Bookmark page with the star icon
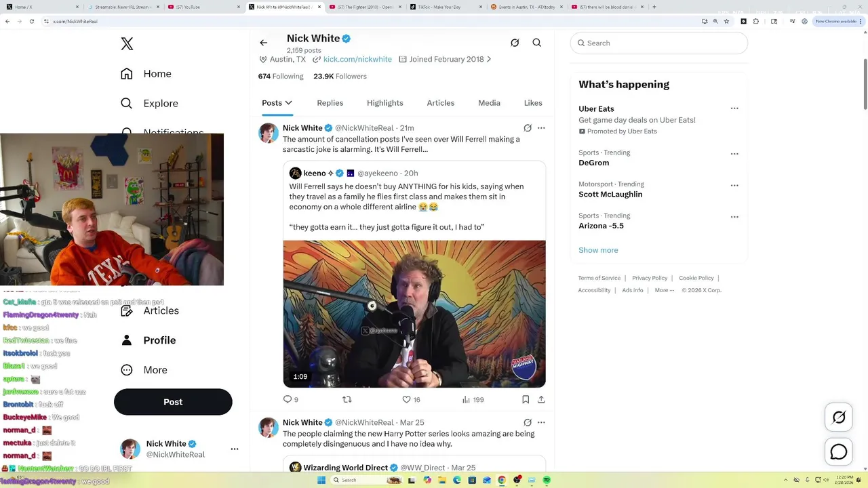 [x=726, y=22]
